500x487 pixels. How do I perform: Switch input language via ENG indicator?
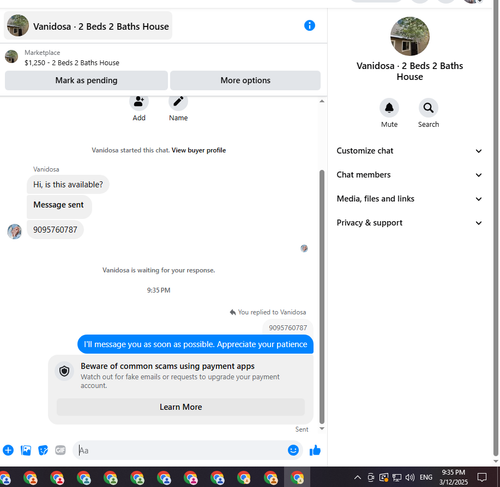426,478
